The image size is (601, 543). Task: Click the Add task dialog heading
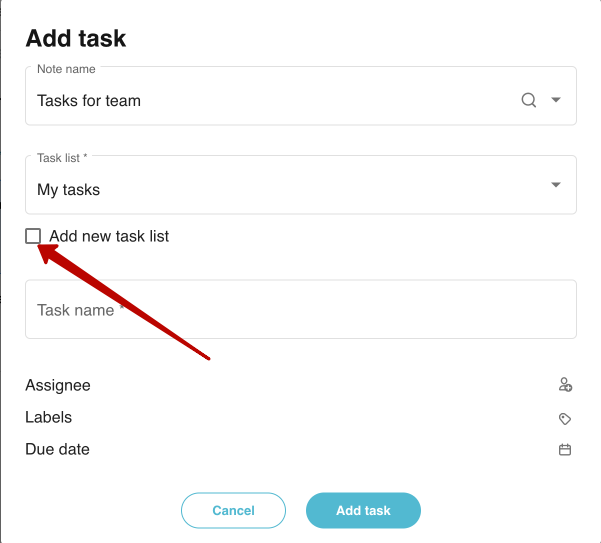(x=76, y=38)
